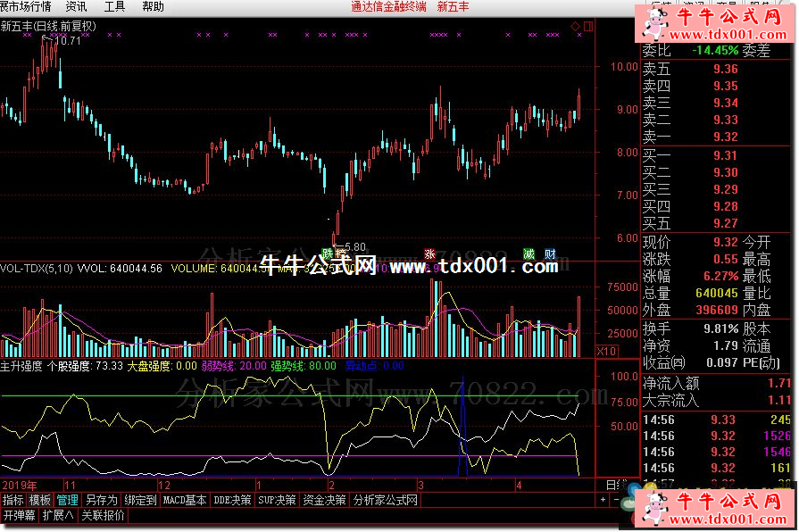Click the 收益(四) value 0.097
This screenshot has height=532, width=799.
coord(722,362)
